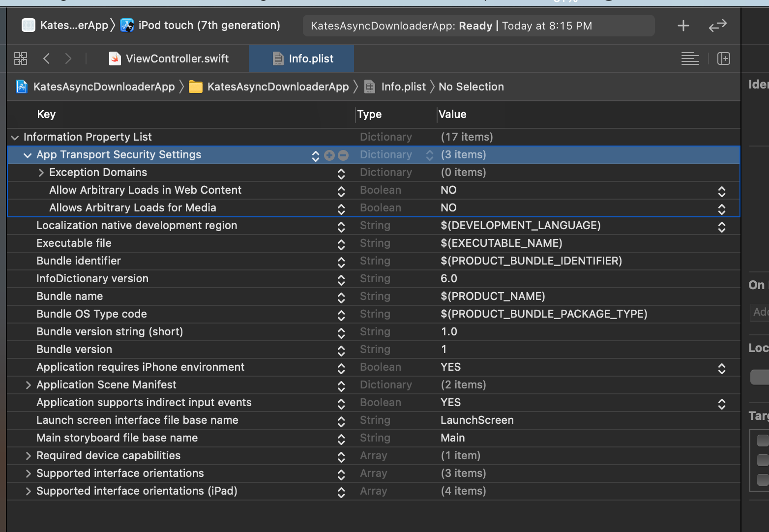Open key stepper for Exception Domains

click(341, 174)
